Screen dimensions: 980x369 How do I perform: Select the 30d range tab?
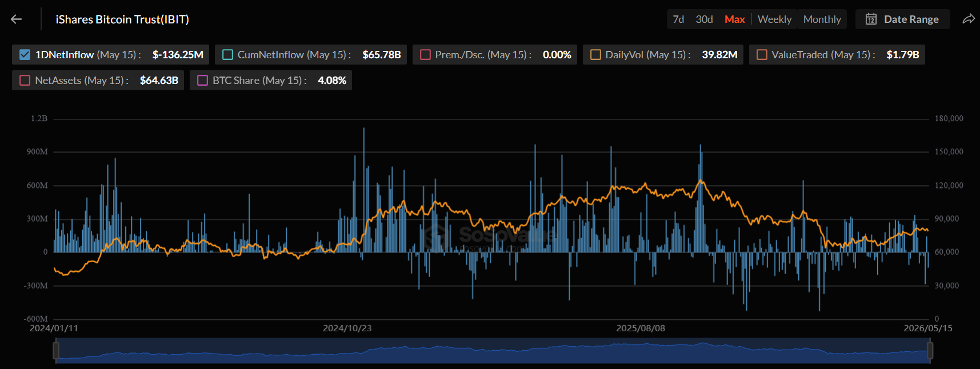pyautogui.click(x=704, y=19)
